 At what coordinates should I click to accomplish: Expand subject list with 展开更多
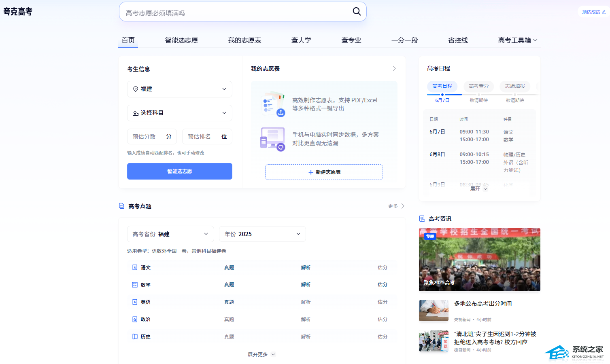[x=261, y=354]
